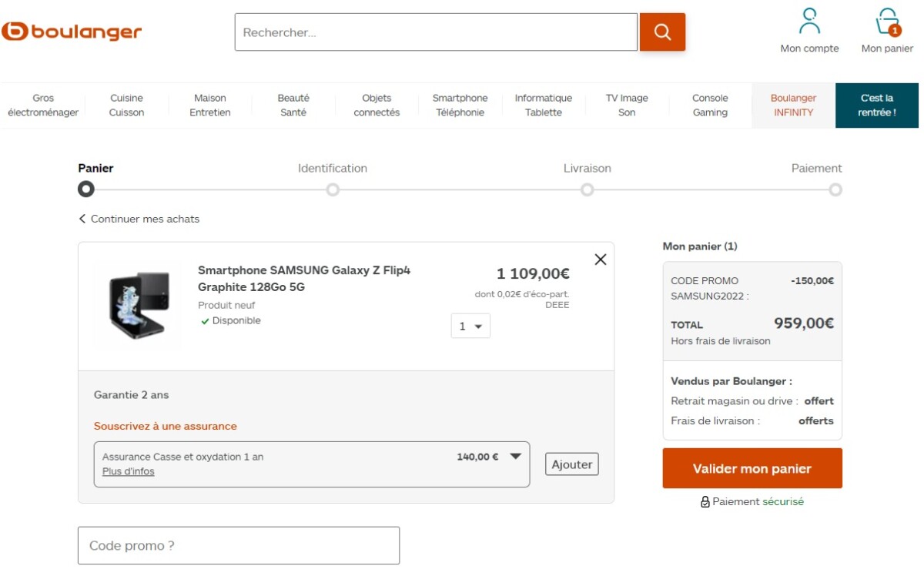924x576 pixels.
Task: Open the quantity dropdown showing 1
Action: 470,326
